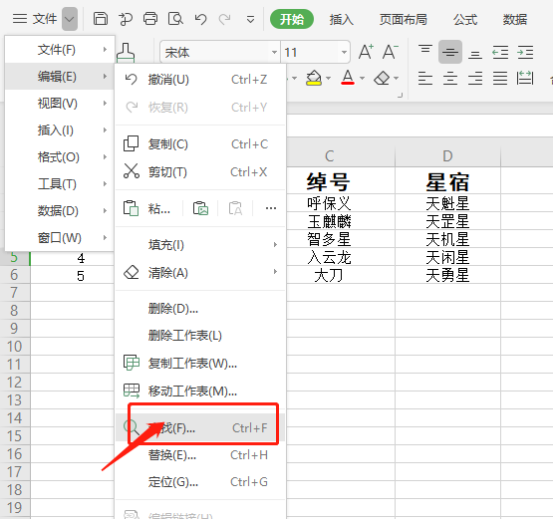
Task: Open the 视图(V) menu entry
Action: pyautogui.click(x=59, y=103)
